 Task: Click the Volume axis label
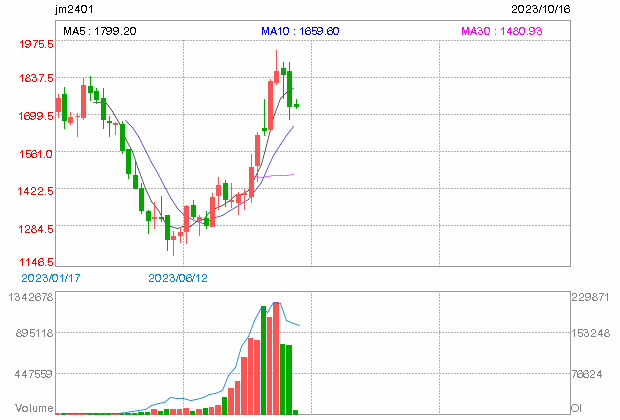34,408
